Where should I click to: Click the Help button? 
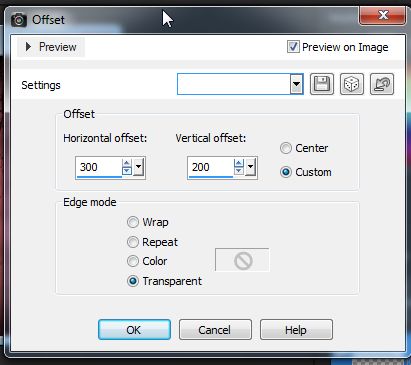pyautogui.click(x=296, y=330)
